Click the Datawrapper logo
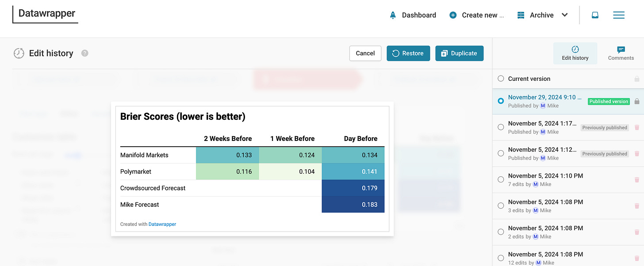The width and height of the screenshot is (644, 266). pyautogui.click(x=45, y=14)
